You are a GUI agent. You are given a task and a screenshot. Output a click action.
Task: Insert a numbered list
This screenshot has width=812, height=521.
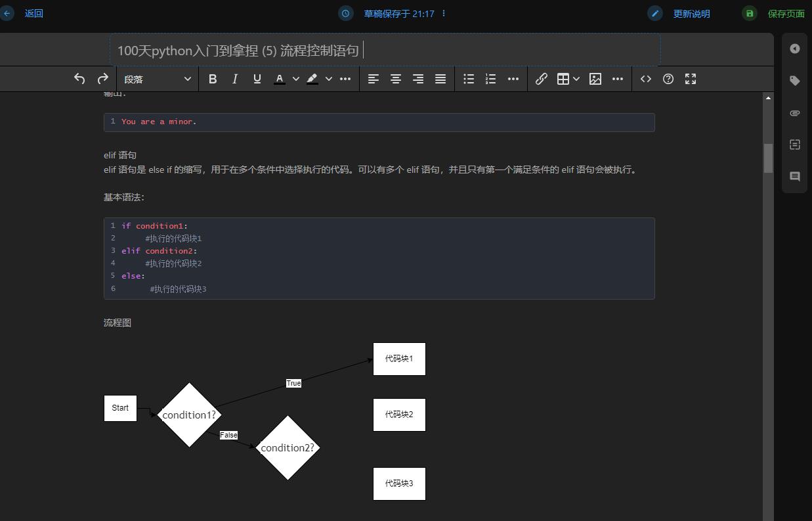point(490,79)
